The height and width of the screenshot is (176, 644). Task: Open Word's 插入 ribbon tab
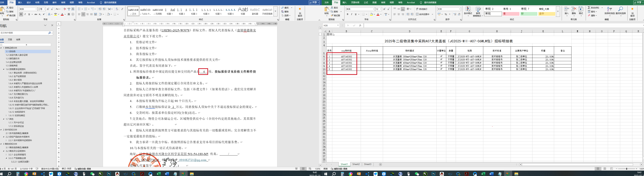(20, 3)
